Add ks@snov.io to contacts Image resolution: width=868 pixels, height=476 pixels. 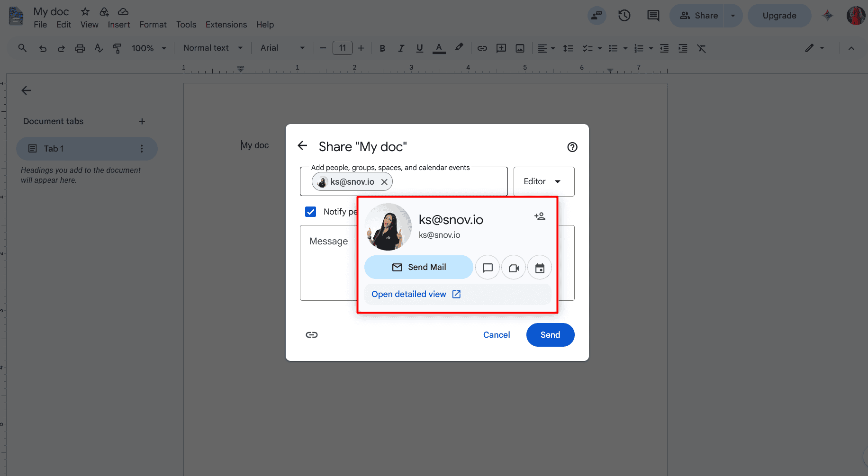540,216
